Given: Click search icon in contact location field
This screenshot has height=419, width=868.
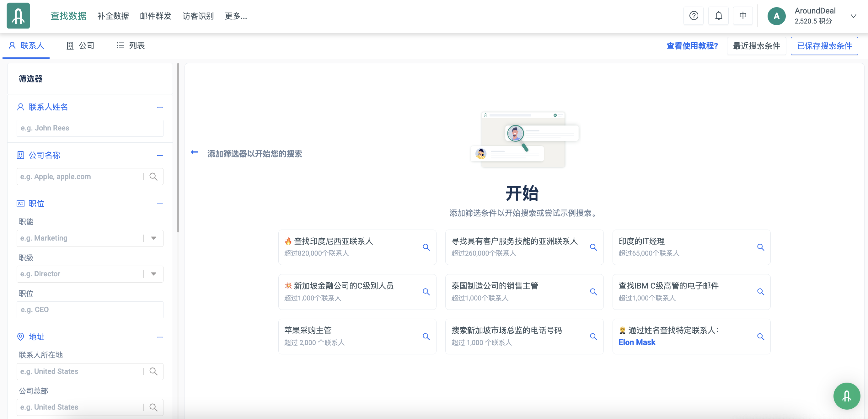Looking at the screenshot, I should tap(154, 371).
